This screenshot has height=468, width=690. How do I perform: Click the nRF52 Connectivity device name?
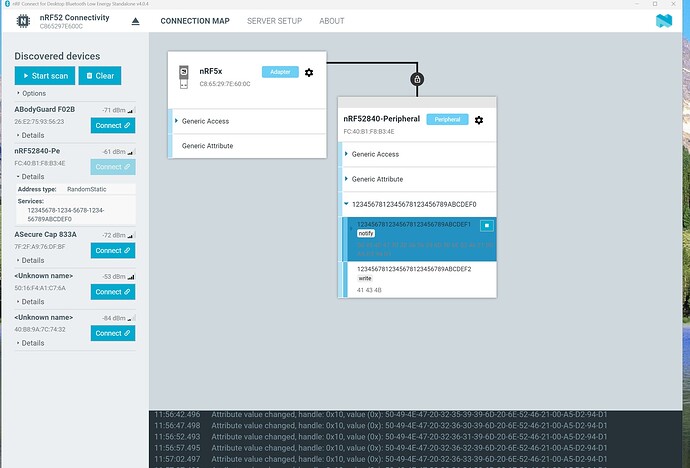click(74, 17)
